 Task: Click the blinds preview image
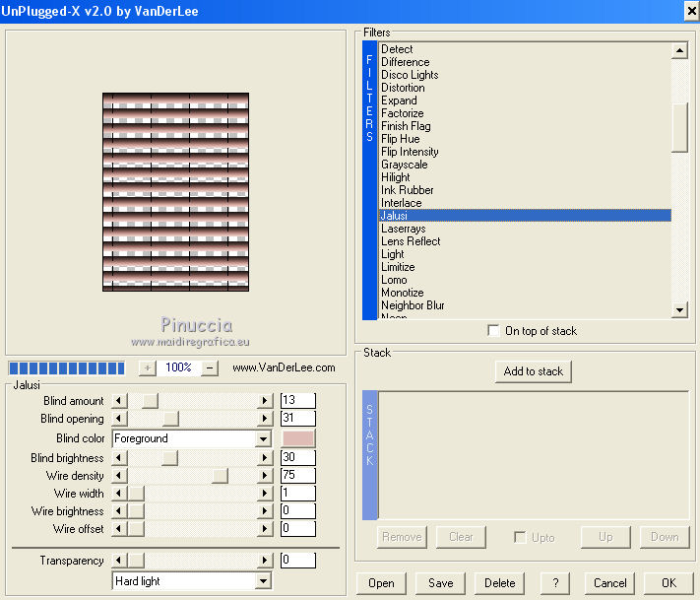[x=176, y=192]
